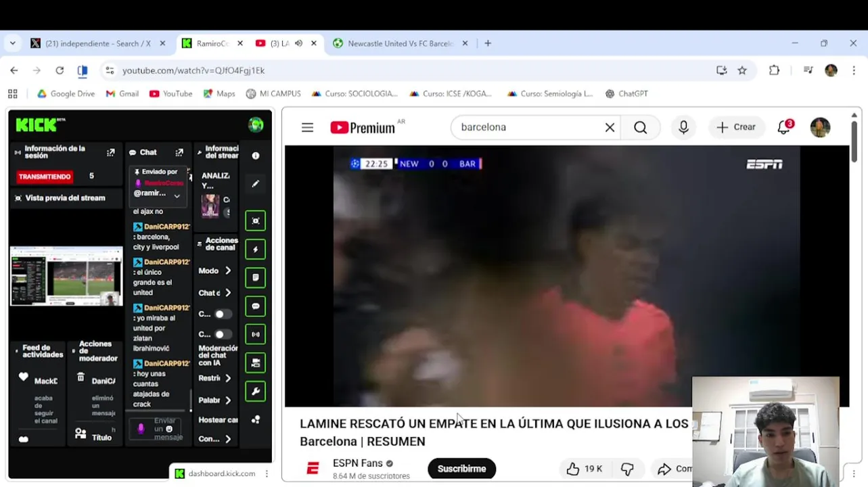Switch to the independiente Search / X tab
This screenshot has width=868, height=487.
point(98,43)
